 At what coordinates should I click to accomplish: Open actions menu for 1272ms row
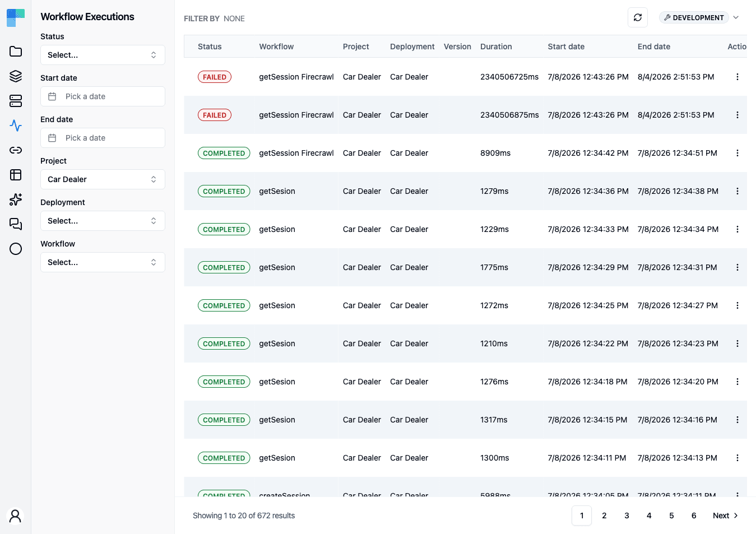coord(738,305)
